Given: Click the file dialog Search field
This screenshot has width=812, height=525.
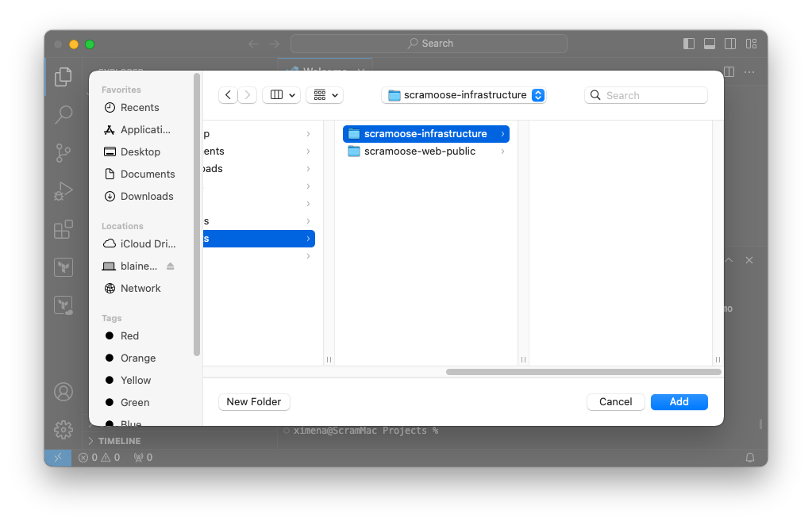Looking at the screenshot, I should [x=646, y=95].
